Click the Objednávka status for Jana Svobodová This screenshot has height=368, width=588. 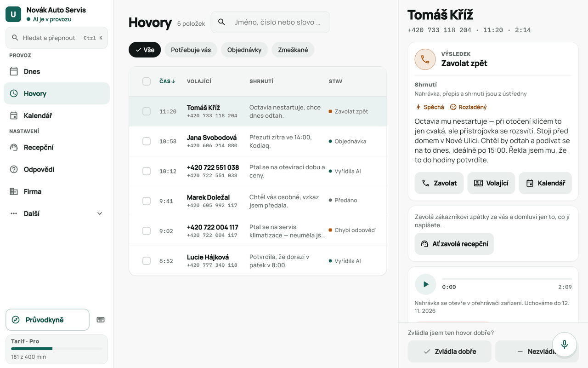click(x=347, y=141)
